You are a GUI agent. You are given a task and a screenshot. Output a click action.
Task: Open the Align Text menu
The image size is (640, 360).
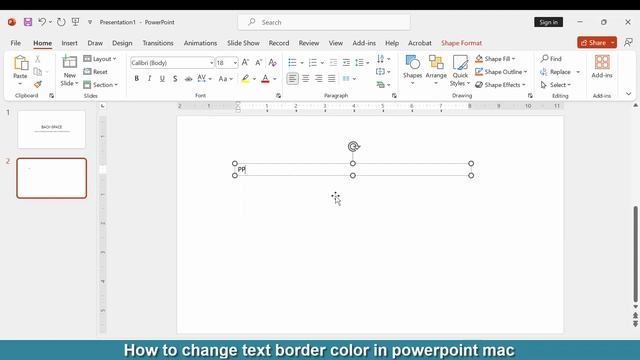coord(383,72)
